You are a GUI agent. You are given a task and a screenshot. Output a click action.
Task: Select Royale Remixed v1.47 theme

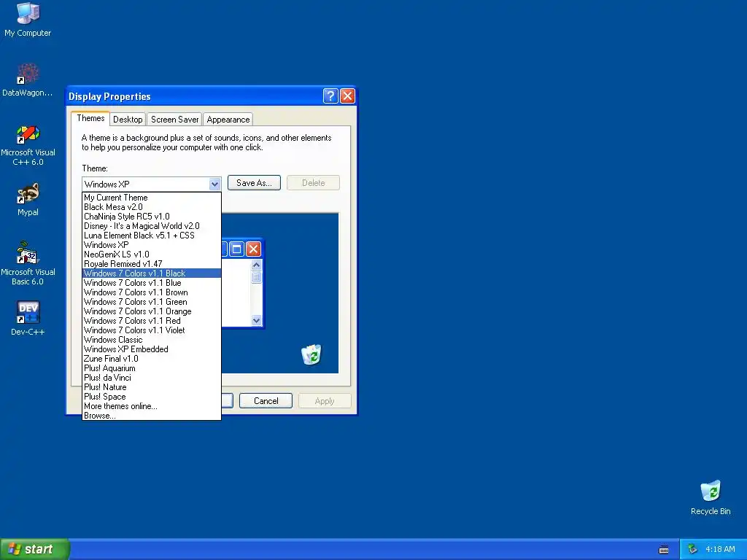tap(152, 264)
